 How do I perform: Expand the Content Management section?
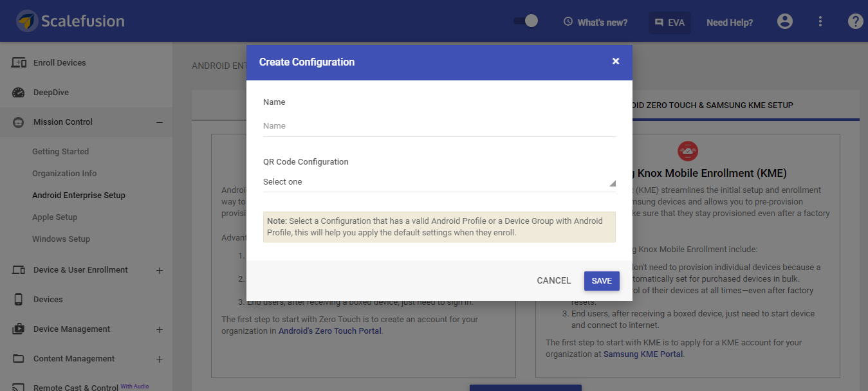pyautogui.click(x=160, y=359)
